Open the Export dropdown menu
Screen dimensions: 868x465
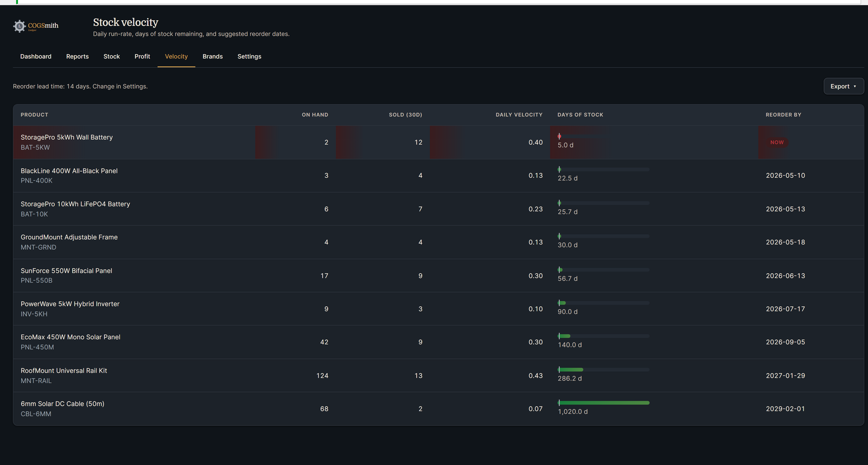point(844,86)
